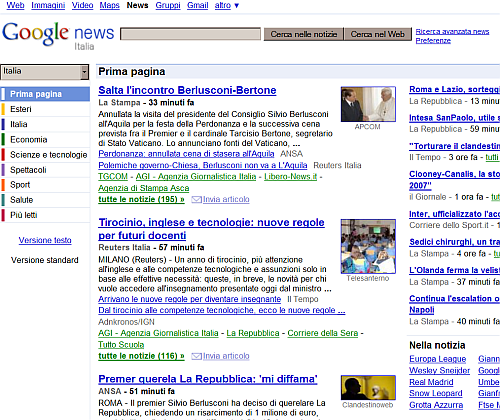The image size is (500, 420).
Task: Open the TGCOM source link
Action: coord(113,176)
